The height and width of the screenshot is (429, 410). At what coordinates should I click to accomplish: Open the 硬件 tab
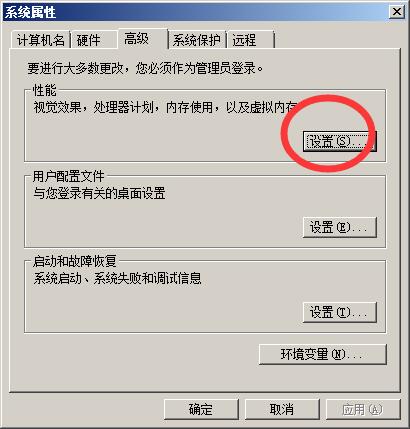94,40
